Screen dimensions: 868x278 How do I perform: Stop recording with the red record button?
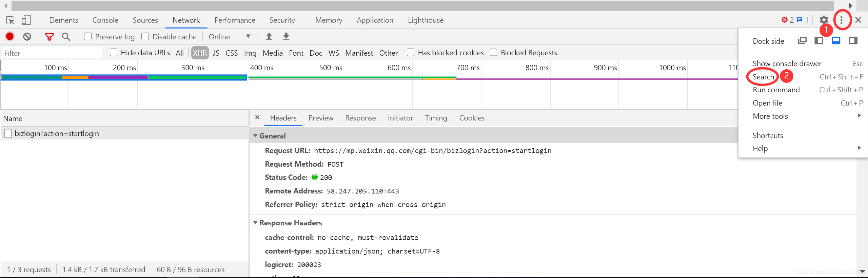coord(10,36)
